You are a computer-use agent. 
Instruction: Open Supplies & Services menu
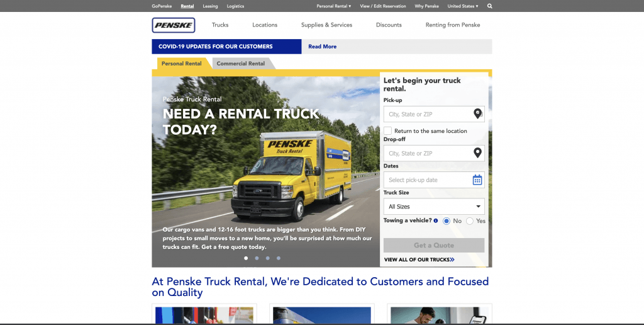[327, 25]
